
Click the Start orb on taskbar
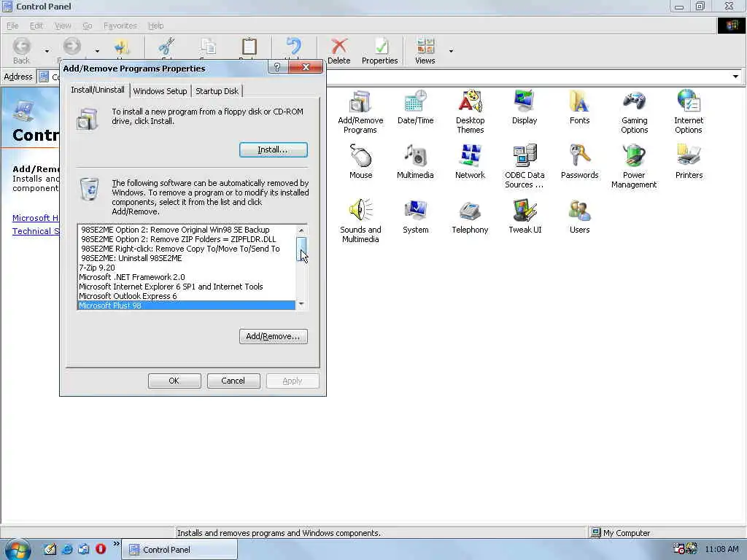click(x=18, y=550)
